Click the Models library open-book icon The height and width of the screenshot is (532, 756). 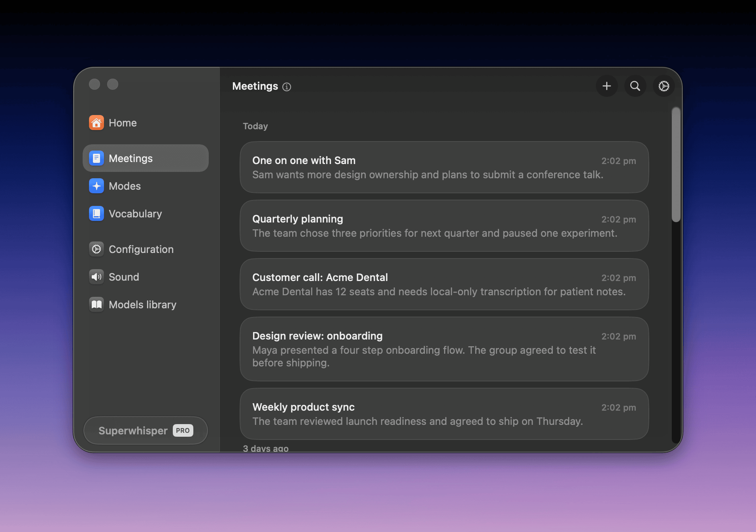click(x=96, y=305)
